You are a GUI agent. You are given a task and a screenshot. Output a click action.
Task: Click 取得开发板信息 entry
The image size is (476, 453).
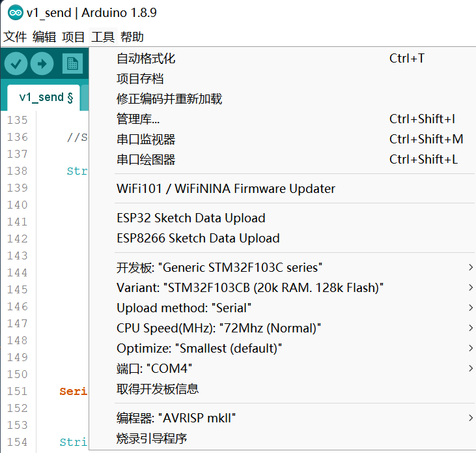click(x=282, y=388)
